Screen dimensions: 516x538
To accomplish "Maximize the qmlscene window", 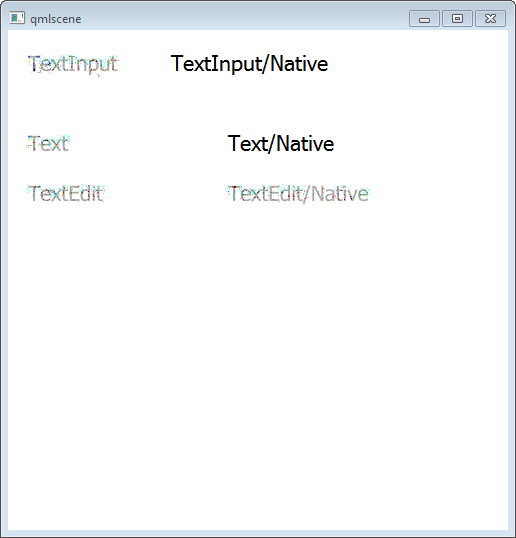I will click(x=457, y=19).
